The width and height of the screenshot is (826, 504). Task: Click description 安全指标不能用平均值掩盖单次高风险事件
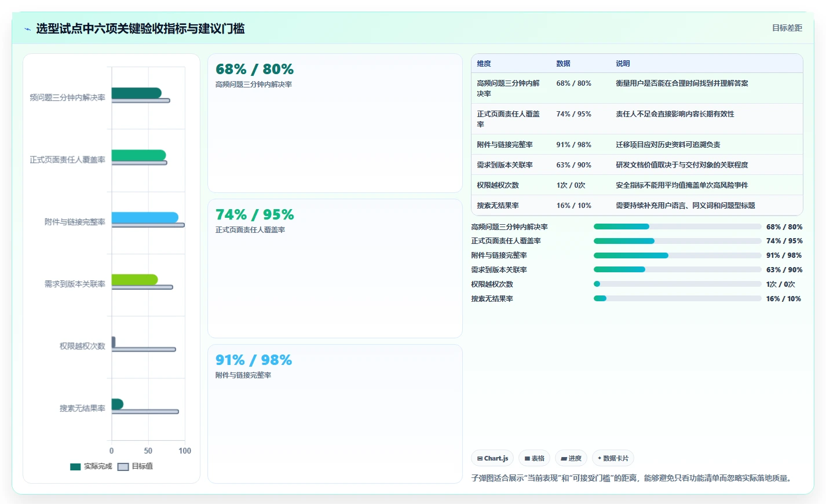[682, 185]
